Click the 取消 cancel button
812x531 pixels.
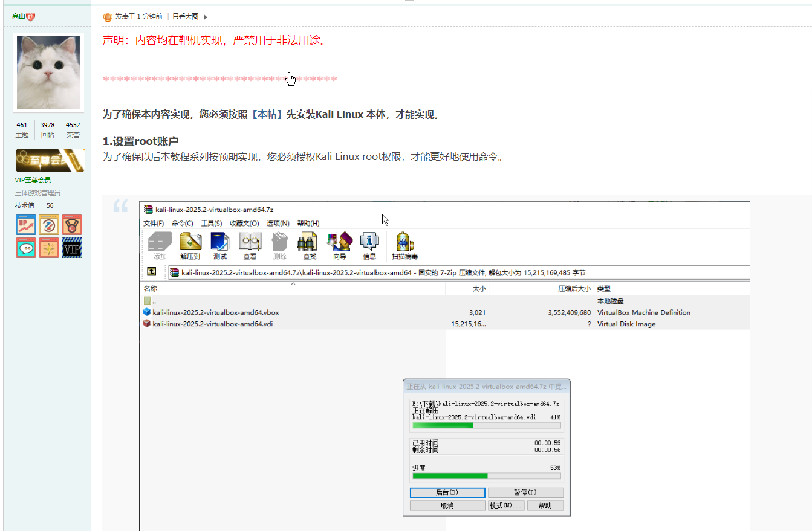tap(447, 506)
